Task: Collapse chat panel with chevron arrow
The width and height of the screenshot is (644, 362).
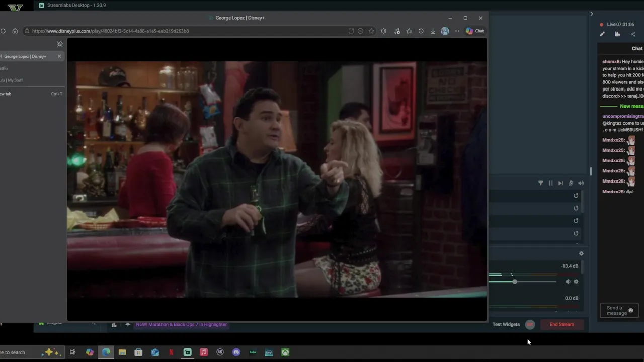Action: coord(592,14)
